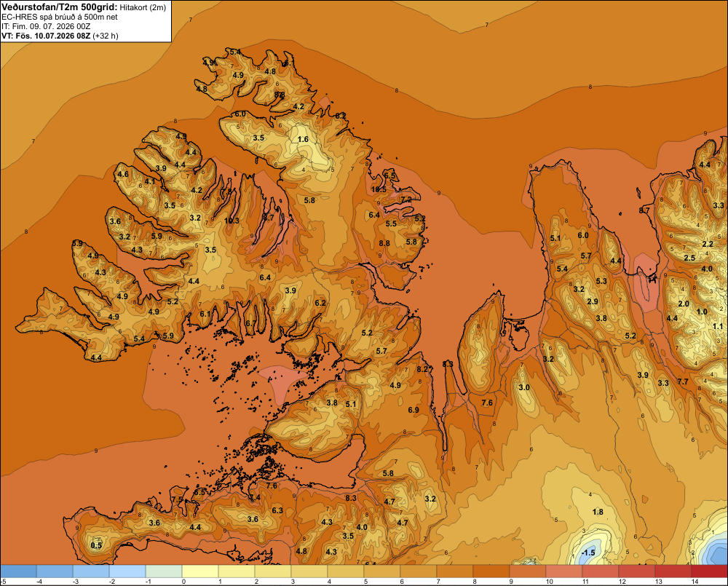
Task: Click the legend swatch between 12 and 13
Action: 637,571
